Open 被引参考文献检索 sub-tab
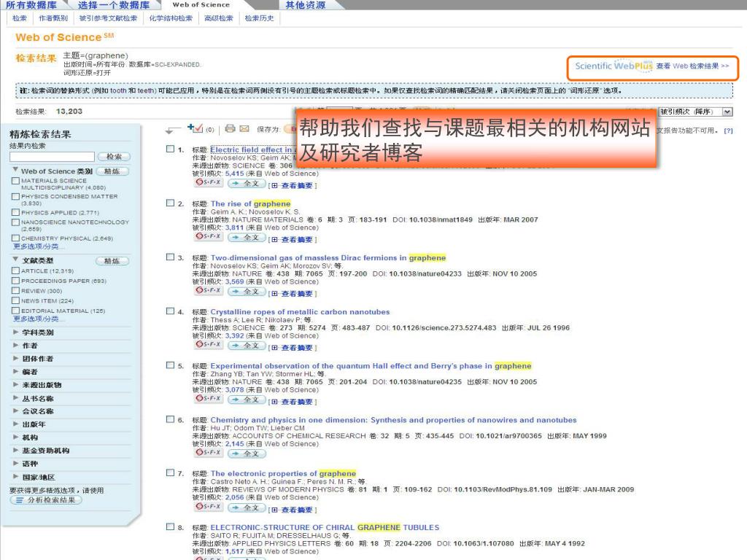 pyautogui.click(x=108, y=18)
